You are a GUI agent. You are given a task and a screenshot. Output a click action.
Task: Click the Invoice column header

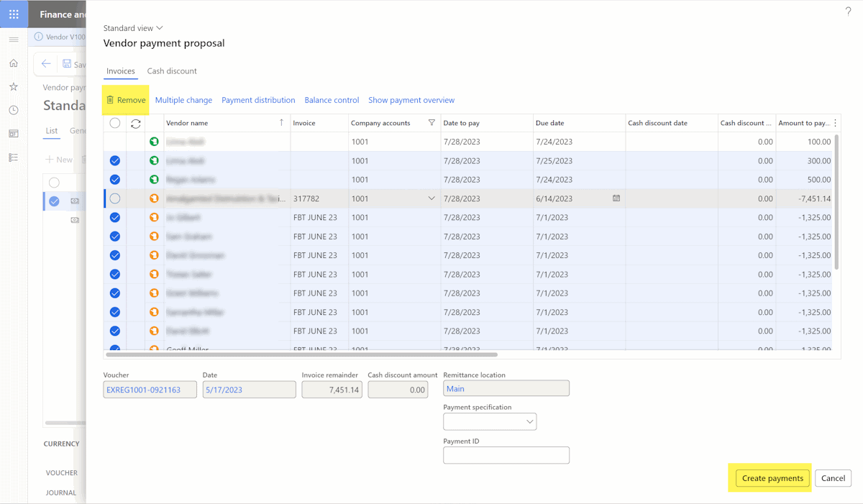[319, 123]
